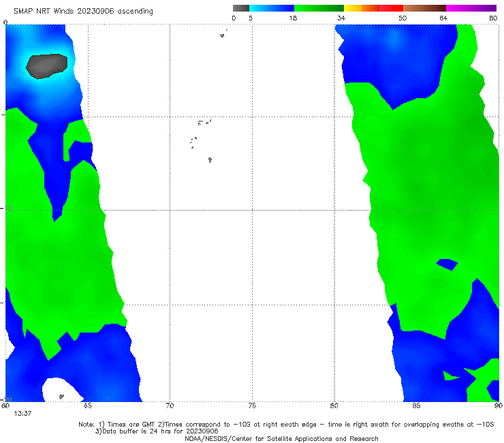This screenshot has height=443, width=504.
Task: Click the '64' label under the color bar
Action: 443,18
